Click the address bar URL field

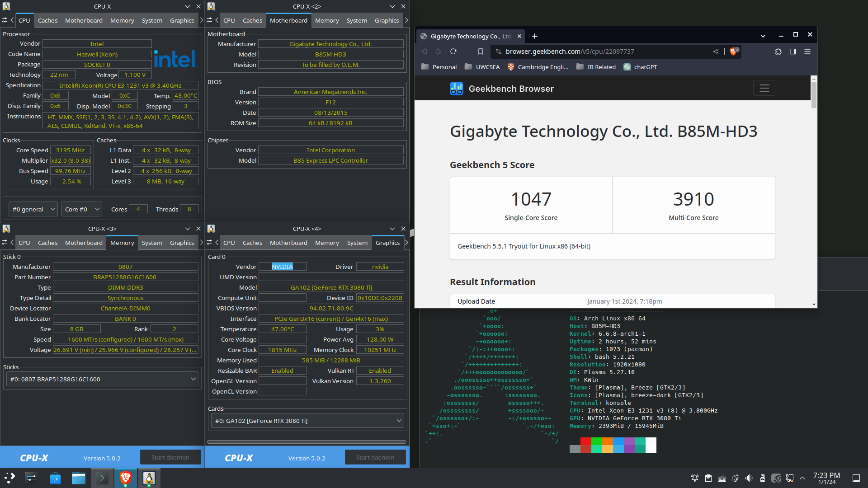point(606,52)
